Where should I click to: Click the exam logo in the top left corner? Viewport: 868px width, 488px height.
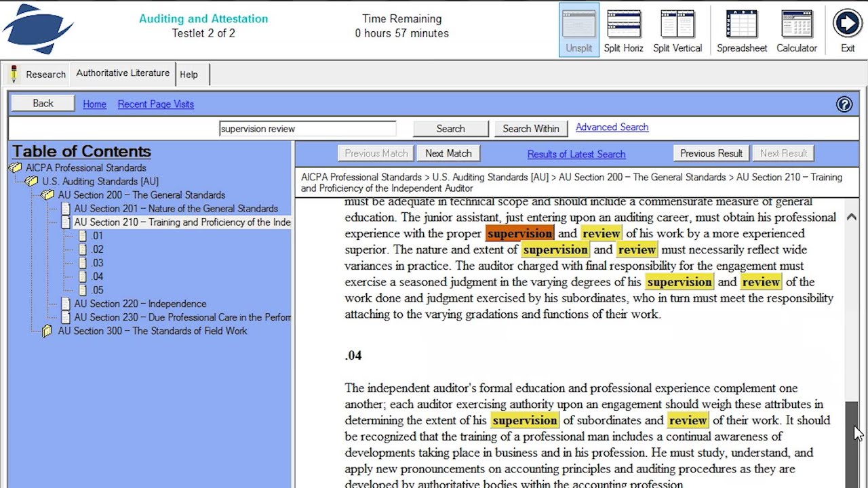pyautogui.click(x=37, y=28)
